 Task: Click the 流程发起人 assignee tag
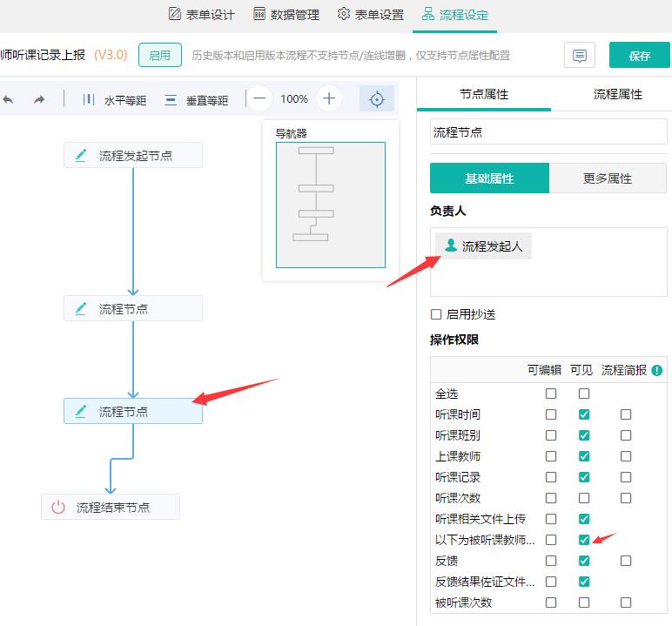(x=483, y=246)
